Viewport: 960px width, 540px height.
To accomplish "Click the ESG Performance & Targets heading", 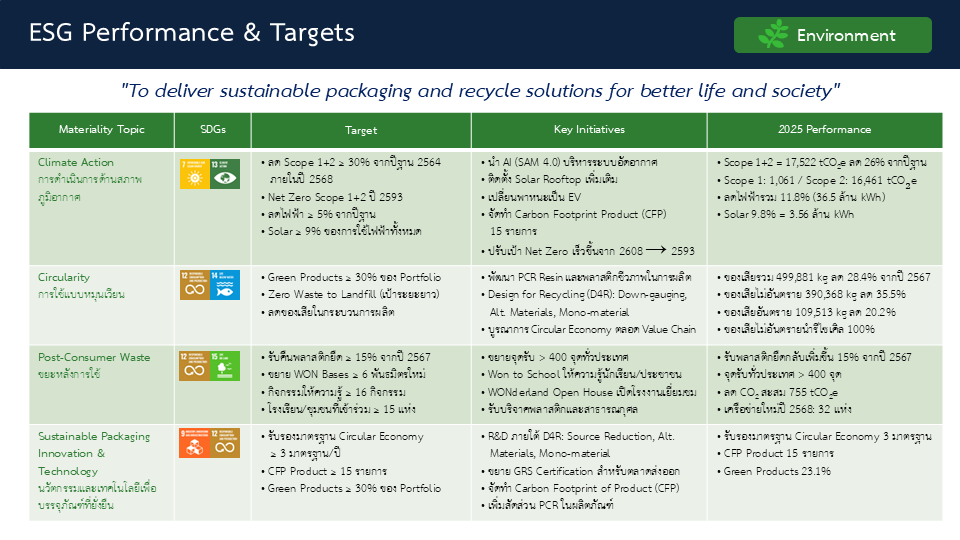I will point(192,32).
